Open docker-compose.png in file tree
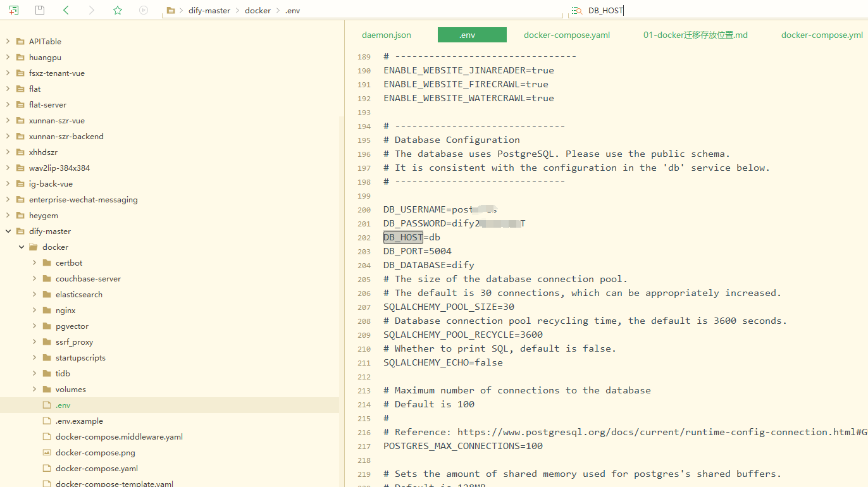868x487 pixels. coord(95,453)
